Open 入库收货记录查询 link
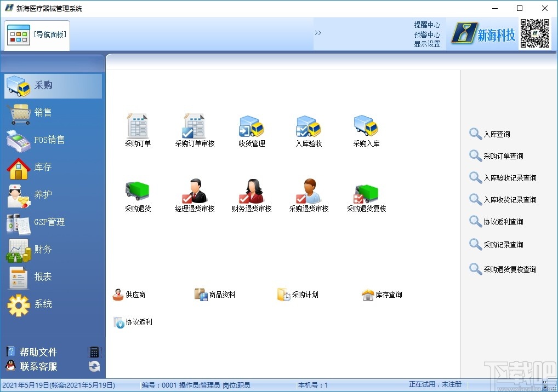The image size is (558, 392). pyautogui.click(x=503, y=200)
